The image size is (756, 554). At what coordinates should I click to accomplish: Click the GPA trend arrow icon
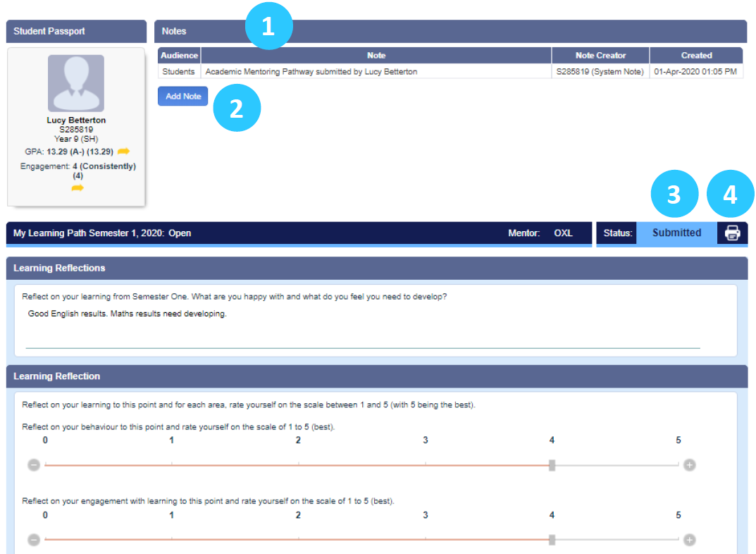123,152
